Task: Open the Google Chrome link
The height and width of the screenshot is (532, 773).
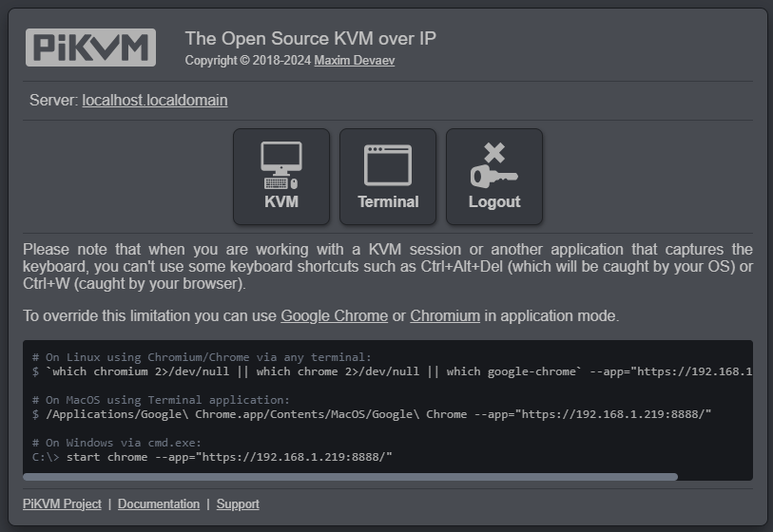Action: [x=334, y=315]
